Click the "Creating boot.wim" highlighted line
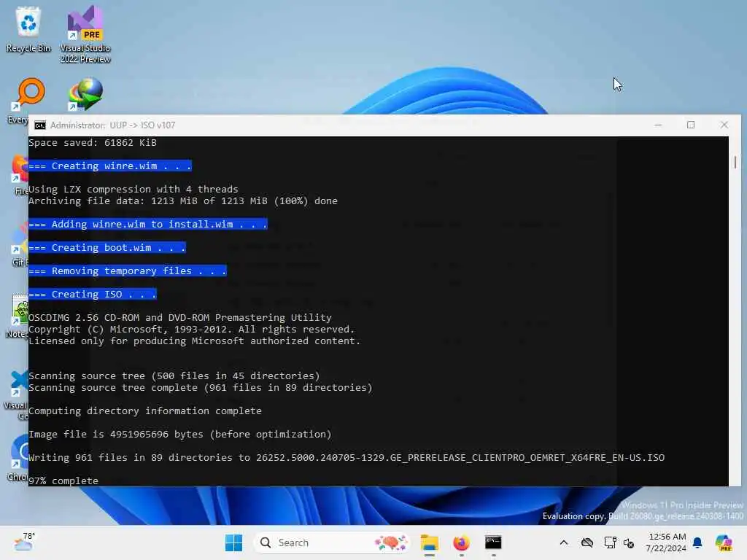Viewport: 747px width, 560px height. click(x=107, y=248)
